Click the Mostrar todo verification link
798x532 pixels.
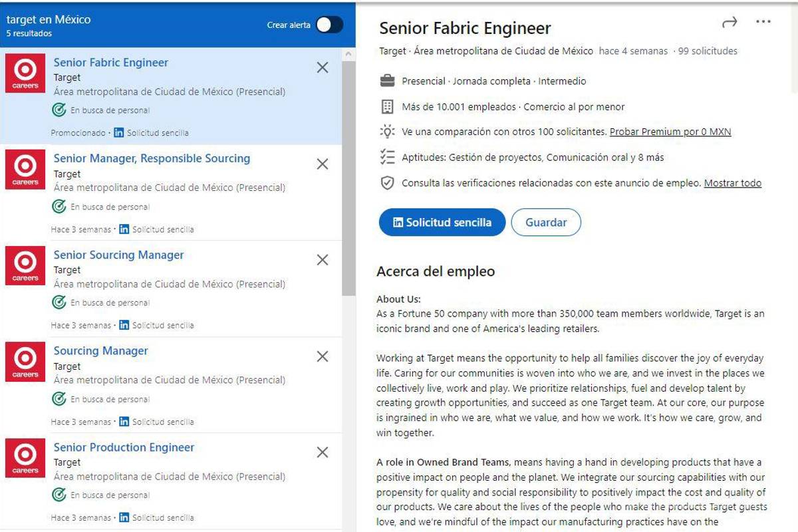click(732, 183)
